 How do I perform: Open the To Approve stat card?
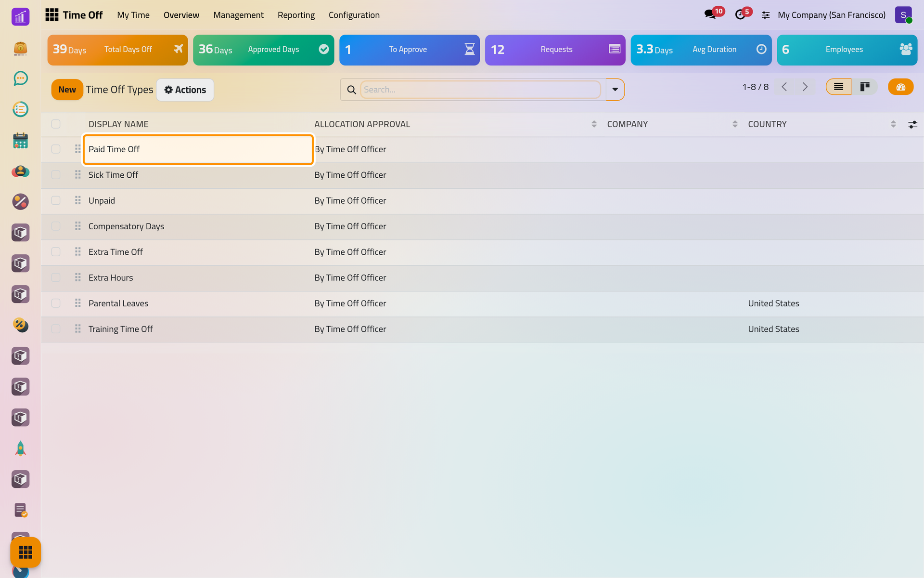410,50
